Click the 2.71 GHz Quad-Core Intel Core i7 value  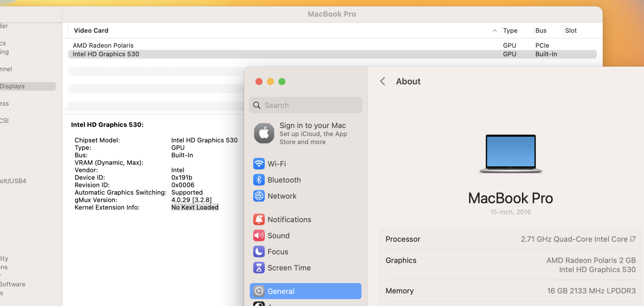pyautogui.click(x=578, y=239)
